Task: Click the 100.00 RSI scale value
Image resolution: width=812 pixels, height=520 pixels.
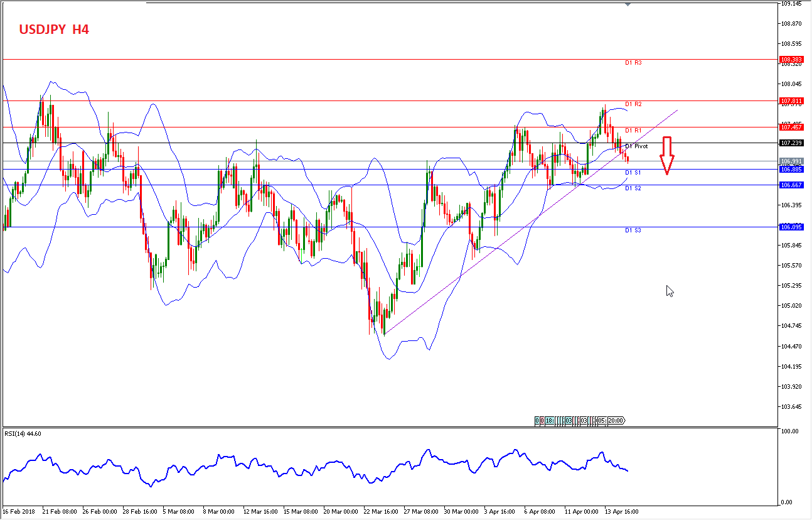Action: pyautogui.click(x=789, y=431)
